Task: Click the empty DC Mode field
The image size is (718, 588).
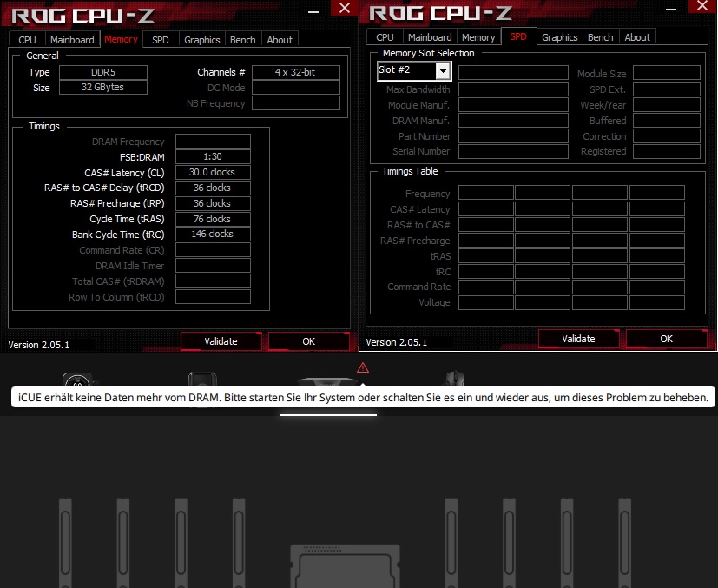Action: 296,88
